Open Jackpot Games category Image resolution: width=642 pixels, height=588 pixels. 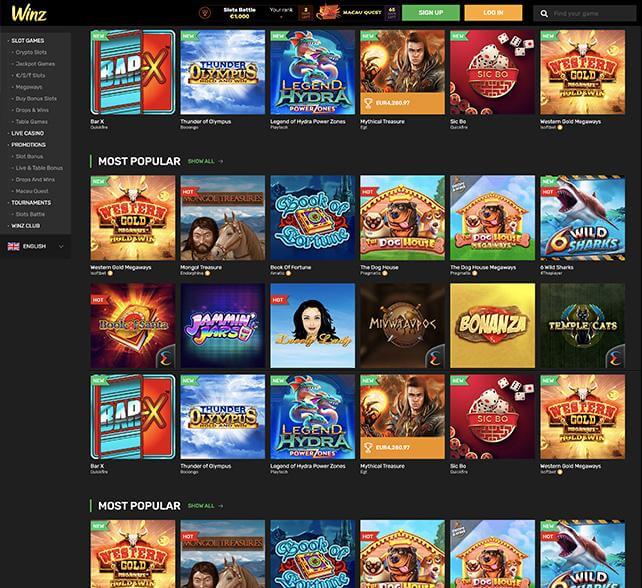[x=35, y=64]
